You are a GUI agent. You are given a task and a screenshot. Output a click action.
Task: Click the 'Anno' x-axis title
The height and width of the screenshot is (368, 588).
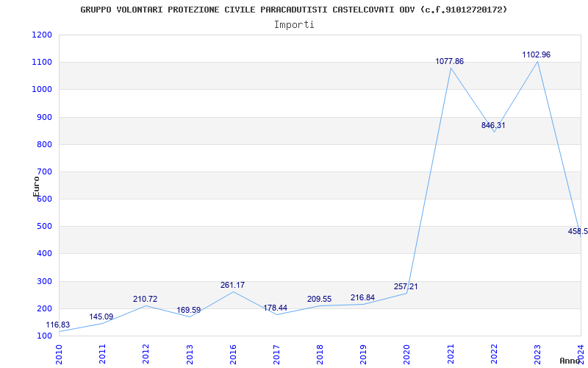tap(570, 361)
